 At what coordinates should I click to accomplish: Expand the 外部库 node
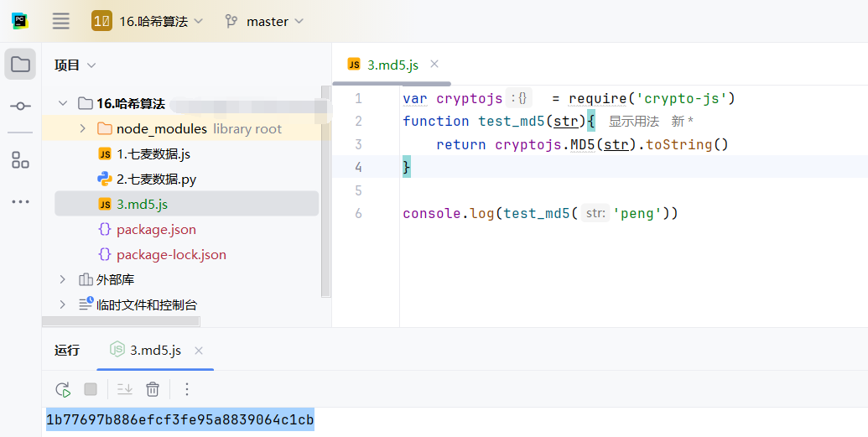63,279
